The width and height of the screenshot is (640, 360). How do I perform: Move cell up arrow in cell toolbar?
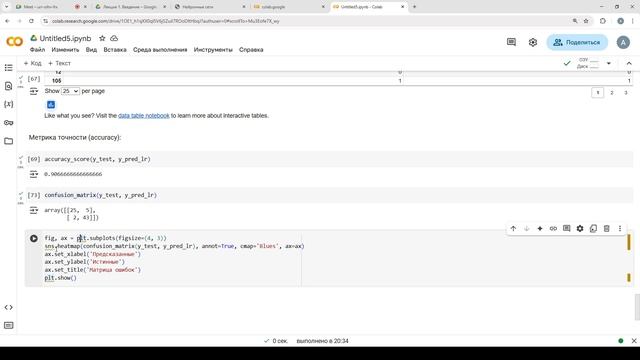pyautogui.click(x=513, y=229)
